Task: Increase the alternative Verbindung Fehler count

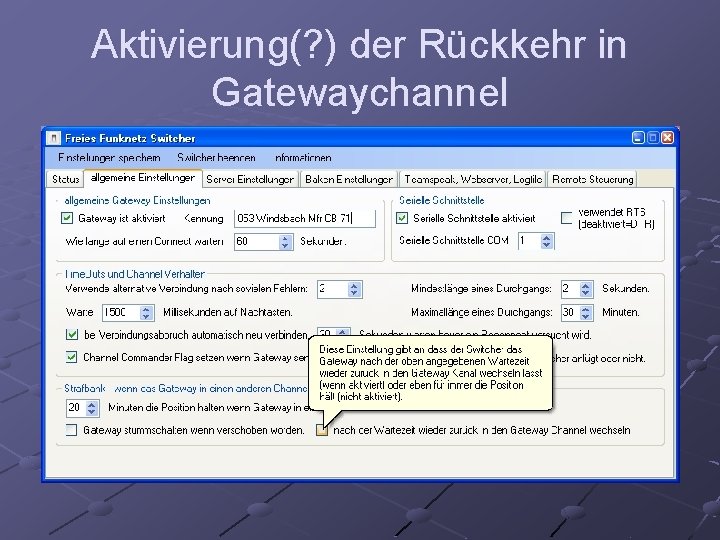Action: 354,286
